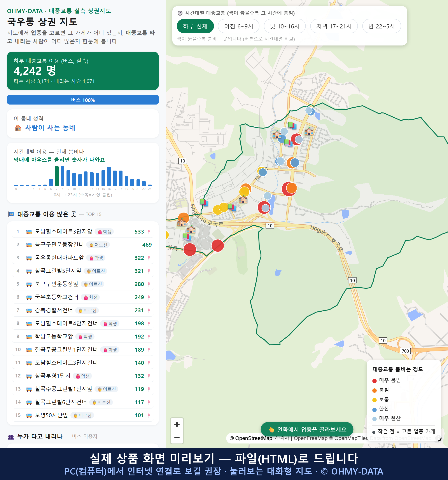Image resolution: width=448 pixels, height=480 pixels.
Task: Click the bus-stop icon beside 대중교통 이용 많은 곳
Action: pos(11,214)
